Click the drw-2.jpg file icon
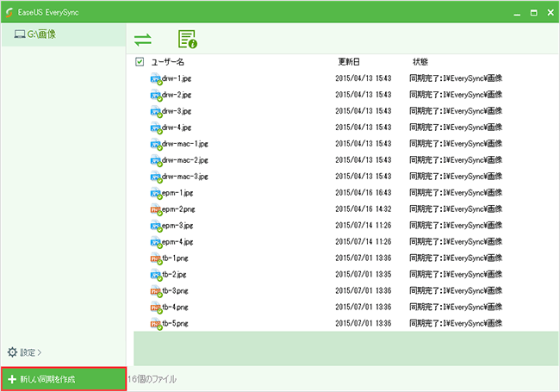The width and height of the screenshot is (560, 392). (x=156, y=96)
